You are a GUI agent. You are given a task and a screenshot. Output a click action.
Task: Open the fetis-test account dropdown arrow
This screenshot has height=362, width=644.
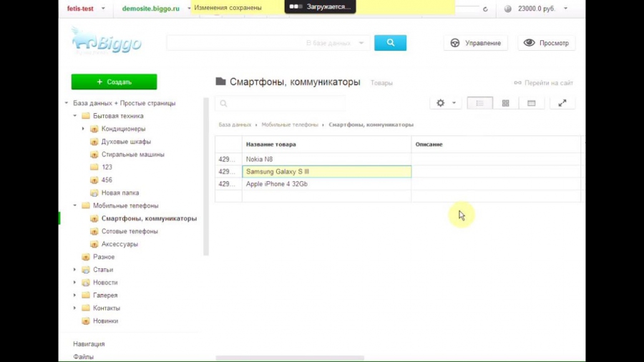pyautogui.click(x=103, y=8)
